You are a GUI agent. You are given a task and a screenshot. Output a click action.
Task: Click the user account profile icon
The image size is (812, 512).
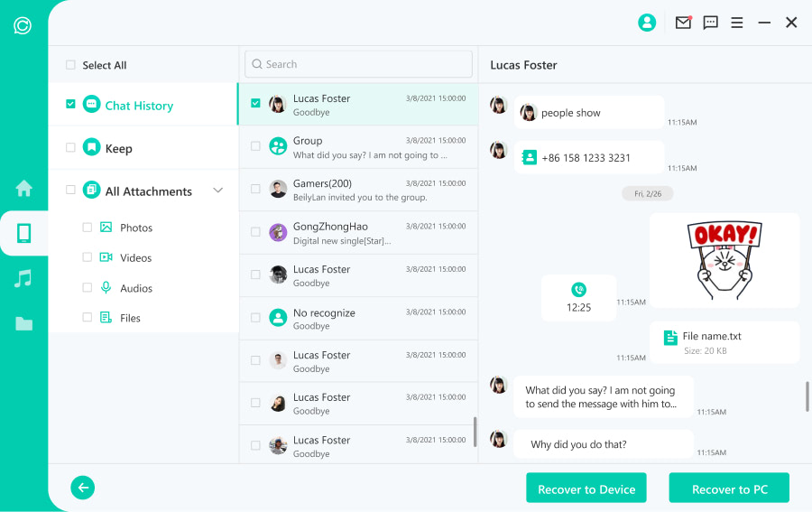(647, 23)
